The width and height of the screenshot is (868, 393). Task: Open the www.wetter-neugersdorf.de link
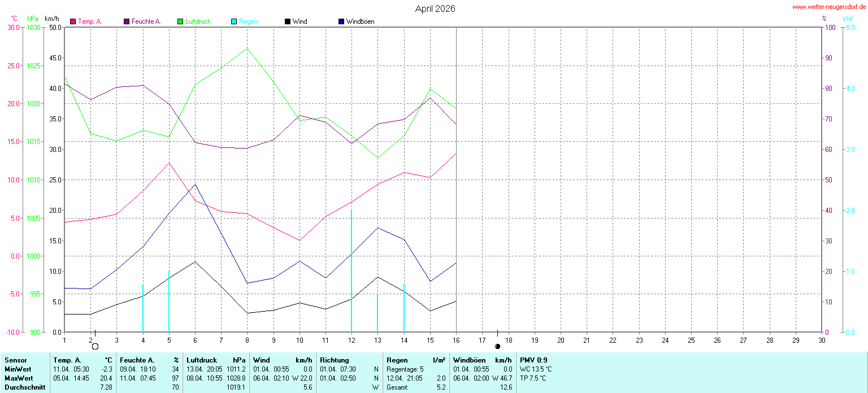828,7
